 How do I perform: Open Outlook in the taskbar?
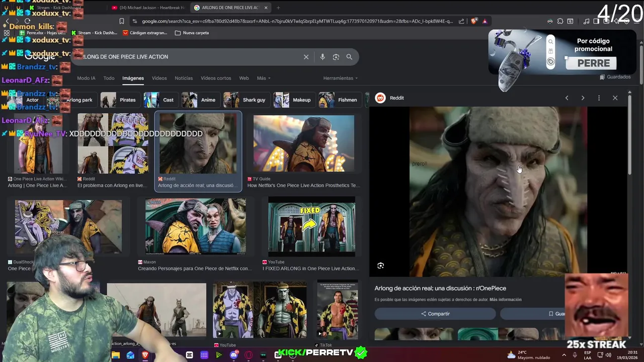[130, 355]
